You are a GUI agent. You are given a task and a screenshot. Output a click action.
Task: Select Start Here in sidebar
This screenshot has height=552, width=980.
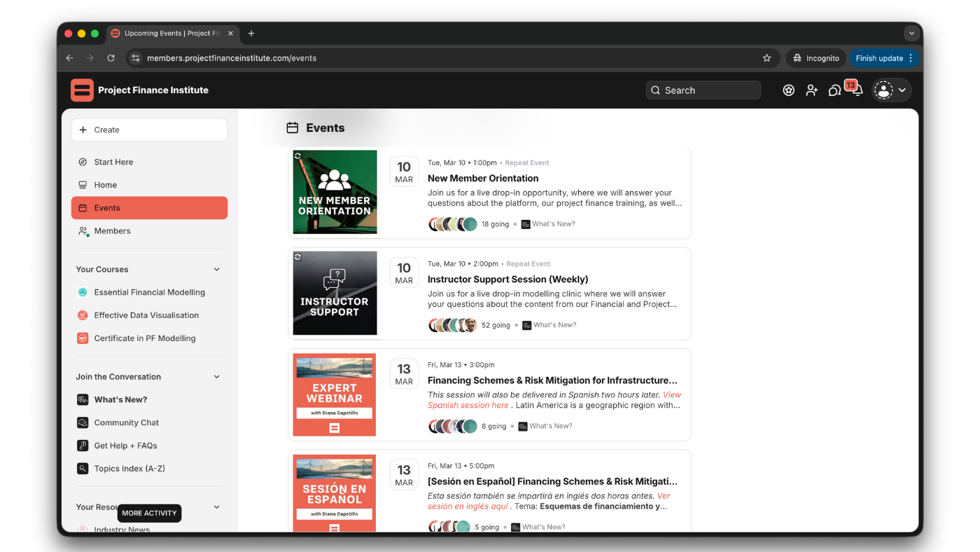pyautogui.click(x=149, y=162)
